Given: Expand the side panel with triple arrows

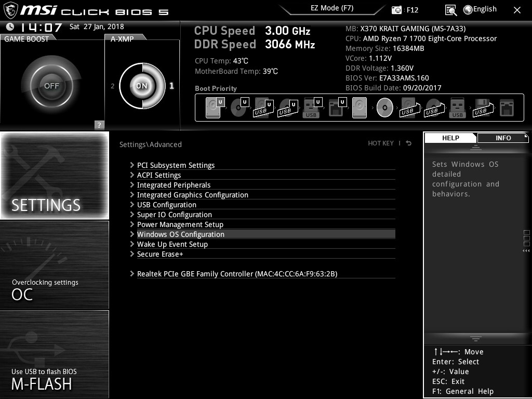Looking at the screenshot, I should point(526,251).
